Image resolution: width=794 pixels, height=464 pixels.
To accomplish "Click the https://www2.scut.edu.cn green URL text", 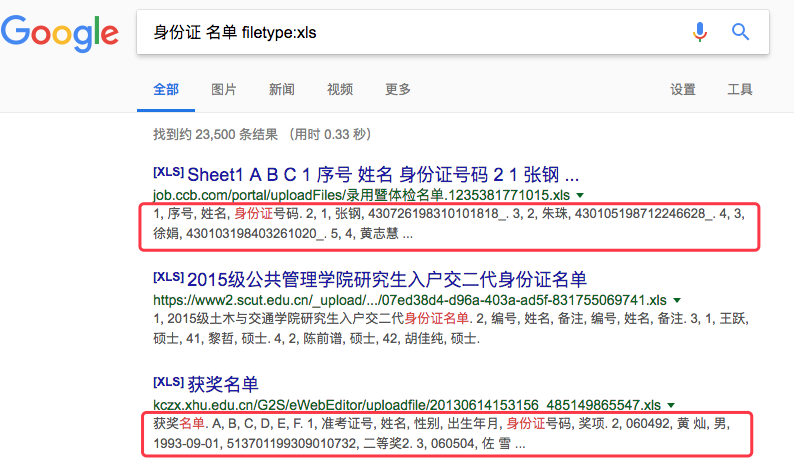I will [x=410, y=300].
